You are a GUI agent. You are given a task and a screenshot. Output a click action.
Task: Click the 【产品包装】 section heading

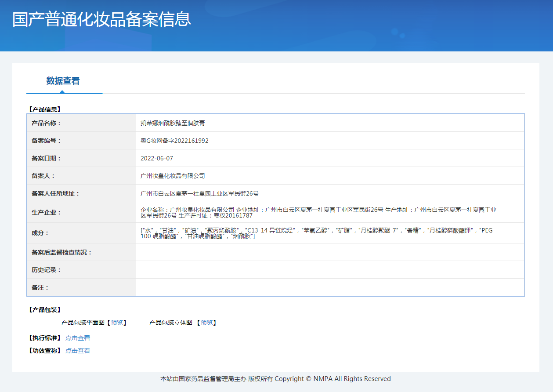pos(44,310)
